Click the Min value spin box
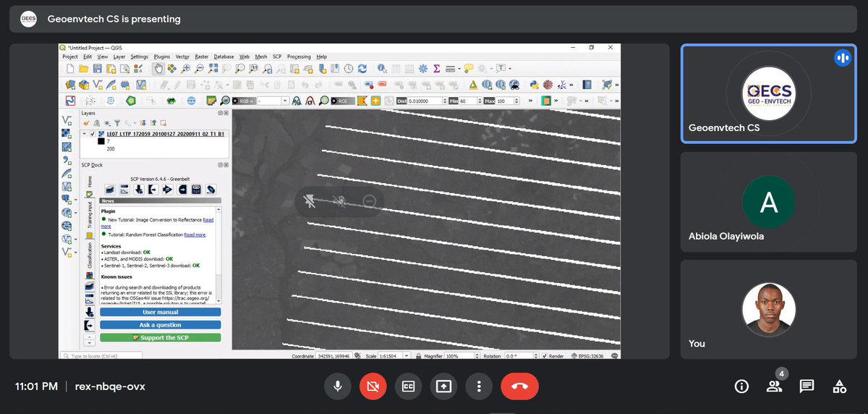The image size is (868, 414). click(x=471, y=101)
